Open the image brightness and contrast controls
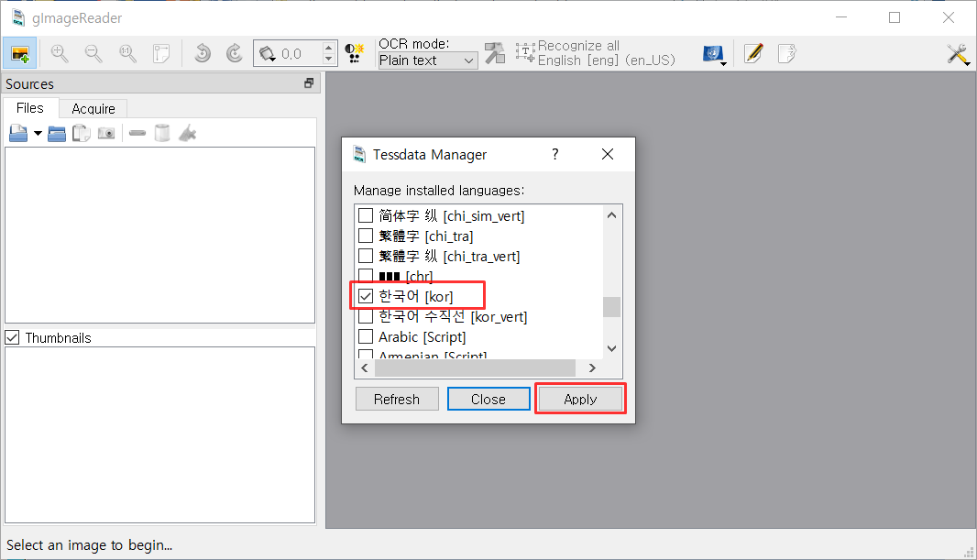Image resolution: width=977 pixels, height=560 pixels. pyautogui.click(x=355, y=53)
